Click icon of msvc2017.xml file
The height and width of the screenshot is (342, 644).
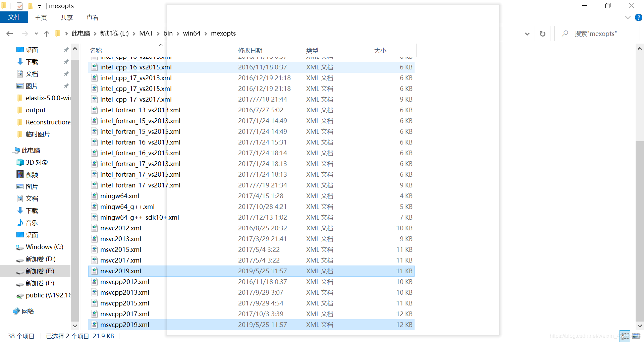95,260
